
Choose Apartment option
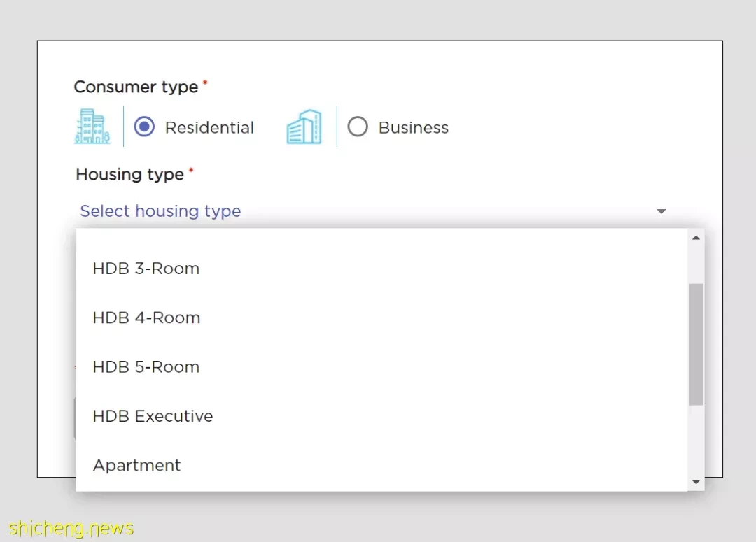click(381, 465)
